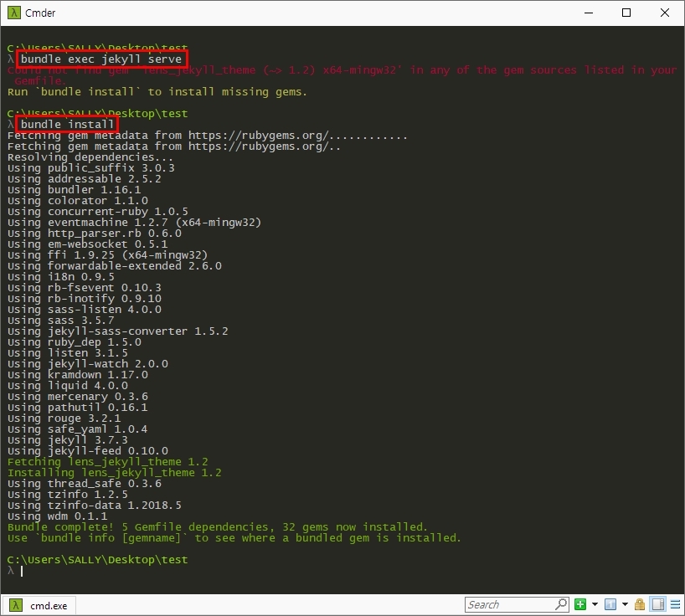
Task: Maximize the Cmder window
Action: [626, 13]
